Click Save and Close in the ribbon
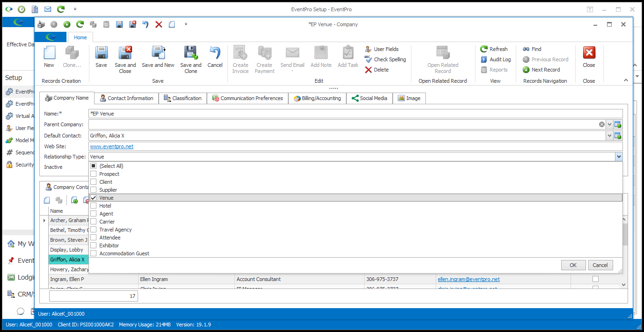Image resolution: width=644 pixels, height=332 pixels. [125, 60]
